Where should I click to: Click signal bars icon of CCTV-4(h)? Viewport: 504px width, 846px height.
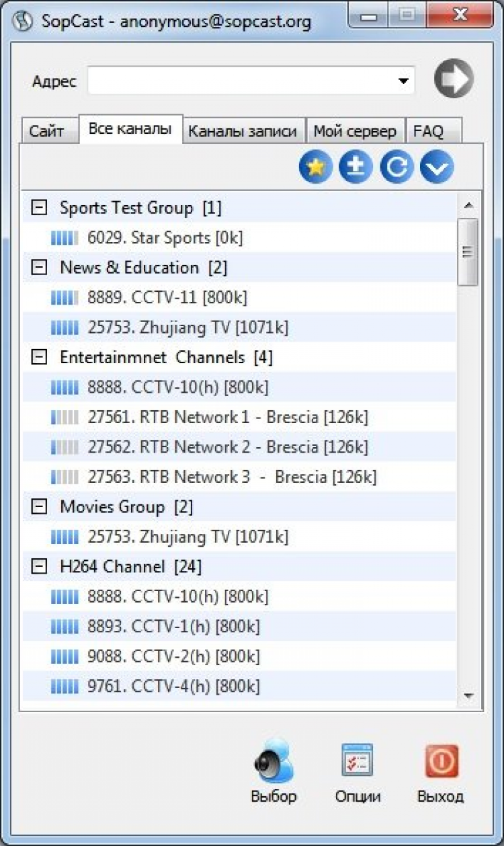65,687
